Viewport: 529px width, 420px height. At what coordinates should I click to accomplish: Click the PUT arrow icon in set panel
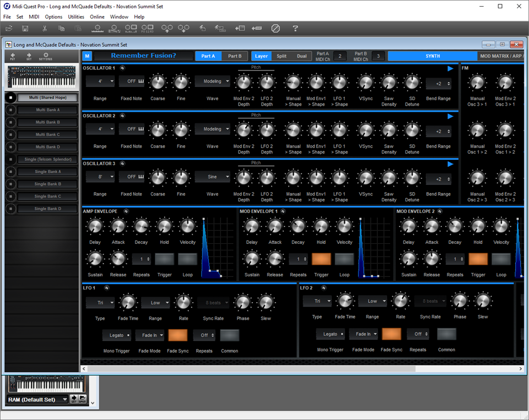click(x=13, y=56)
